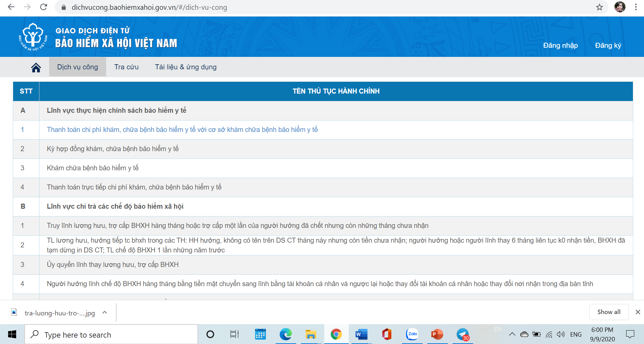Click the Windows search box
Image resolution: width=644 pixels, height=344 pixels.
tap(111, 335)
